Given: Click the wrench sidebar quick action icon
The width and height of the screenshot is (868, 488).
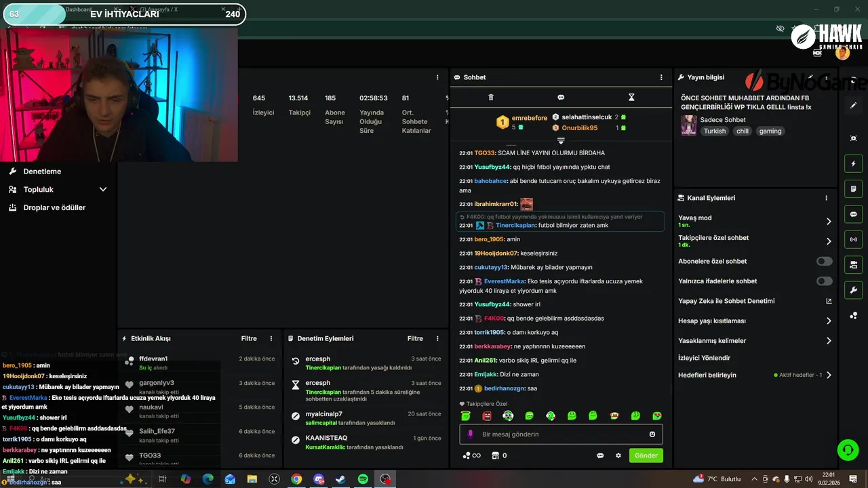Looking at the screenshot, I should pos(853,290).
